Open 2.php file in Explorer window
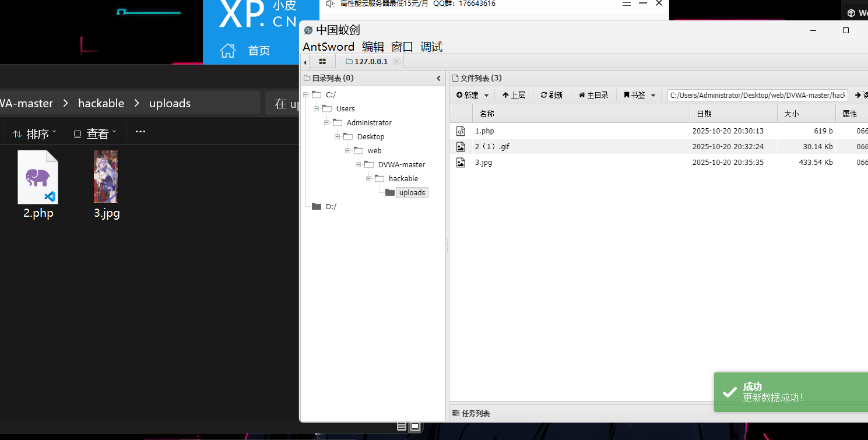The height and width of the screenshot is (440, 868). pyautogui.click(x=38, y=184)
